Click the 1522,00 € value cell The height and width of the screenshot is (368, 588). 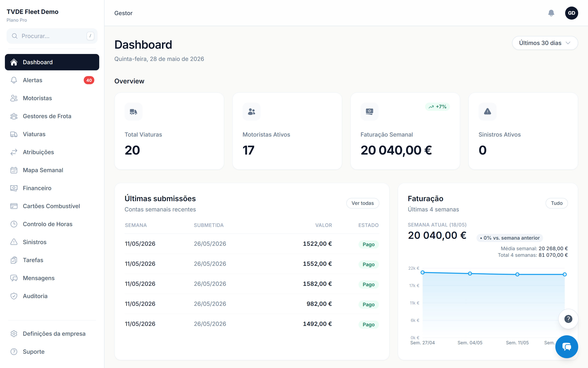[x=317, y=244]
